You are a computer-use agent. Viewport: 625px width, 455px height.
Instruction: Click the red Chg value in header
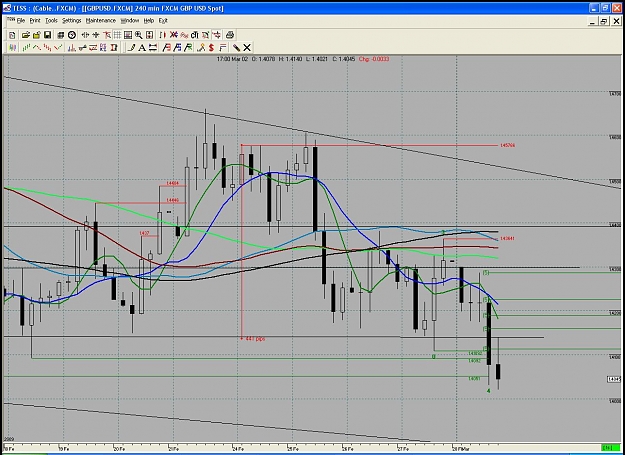(x=374, y=59)
